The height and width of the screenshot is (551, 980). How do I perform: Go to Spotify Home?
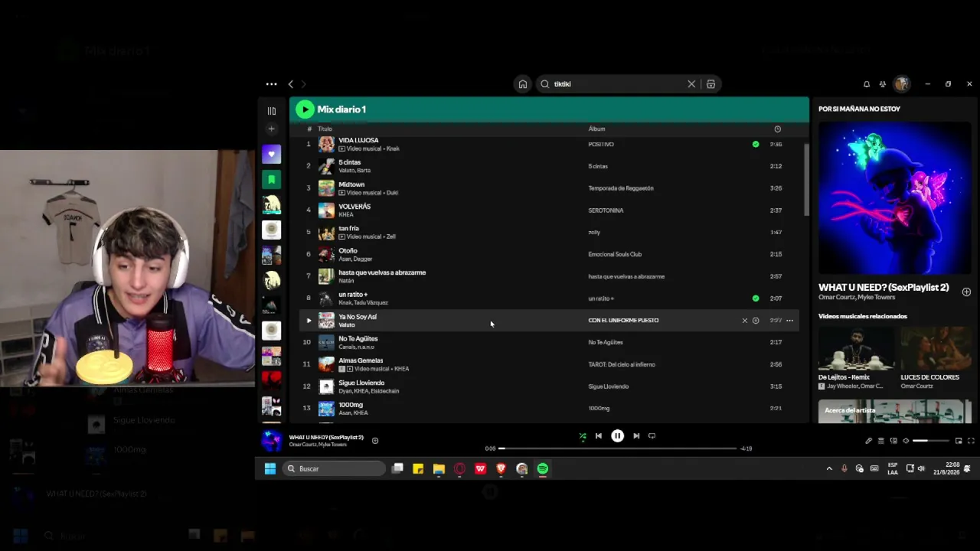pos(523,84)
